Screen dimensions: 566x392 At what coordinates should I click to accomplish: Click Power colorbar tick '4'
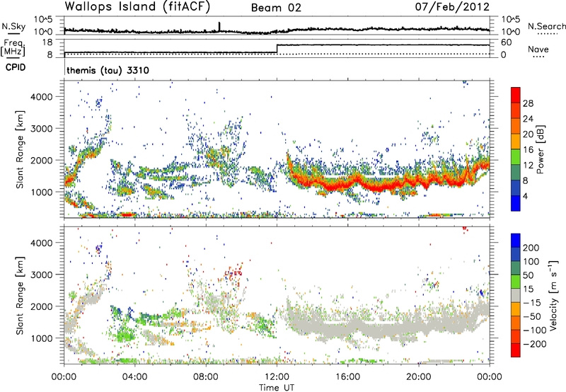(526, 196)
